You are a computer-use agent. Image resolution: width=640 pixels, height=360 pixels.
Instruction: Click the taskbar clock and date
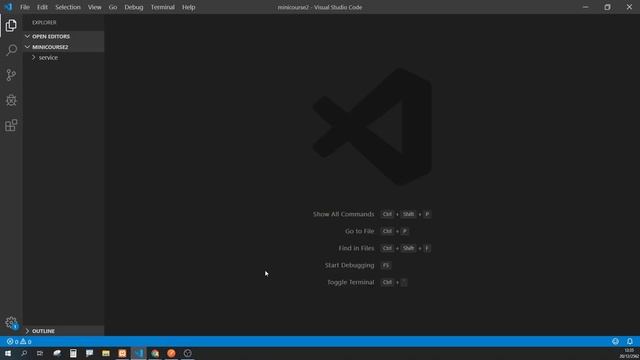629,353
